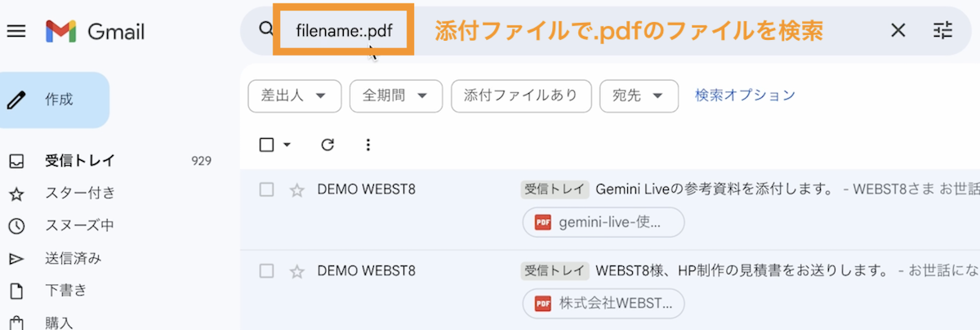Screen dimensions: 980x330
Task: Select the 見積書 email checkbox
Action: click(266, 270)
